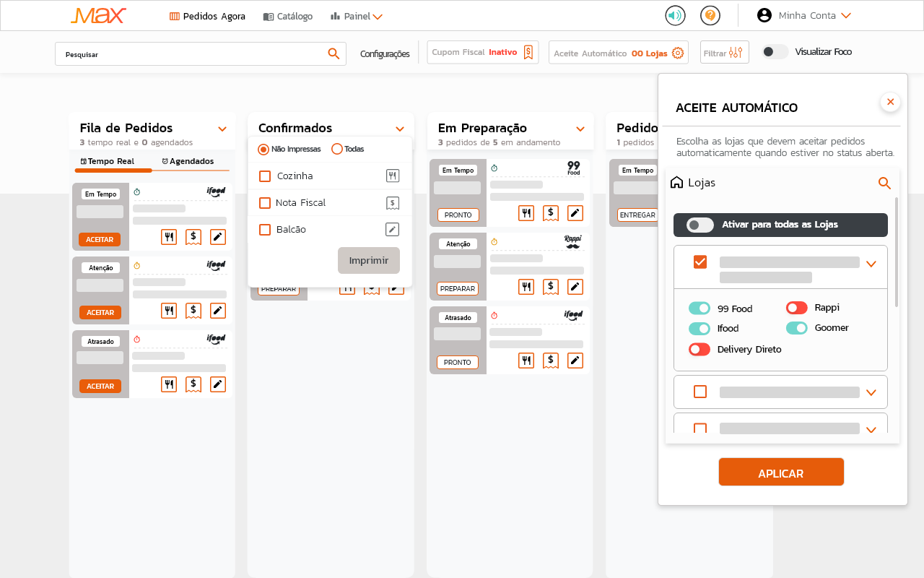Click the Filtrar sliders icon
Screen dimensions: 924x578
[736, 53]
